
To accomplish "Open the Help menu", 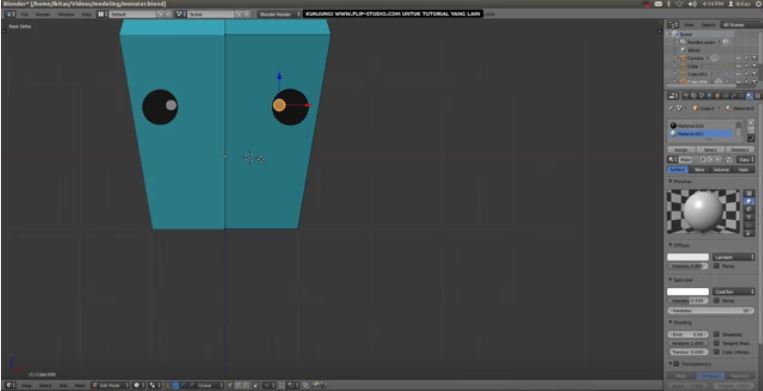I will point(86,15).
